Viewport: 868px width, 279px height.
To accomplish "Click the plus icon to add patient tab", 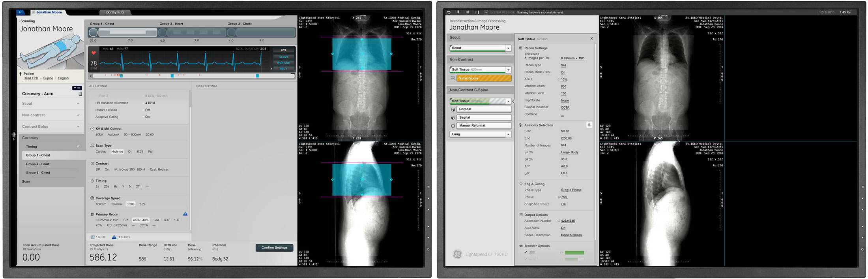I will pos(20,12).
